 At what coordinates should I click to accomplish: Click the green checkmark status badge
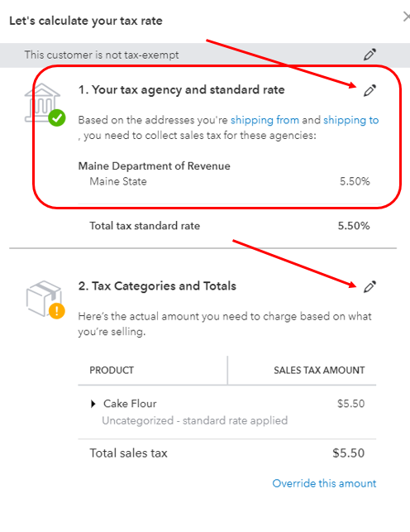point(56,118)
